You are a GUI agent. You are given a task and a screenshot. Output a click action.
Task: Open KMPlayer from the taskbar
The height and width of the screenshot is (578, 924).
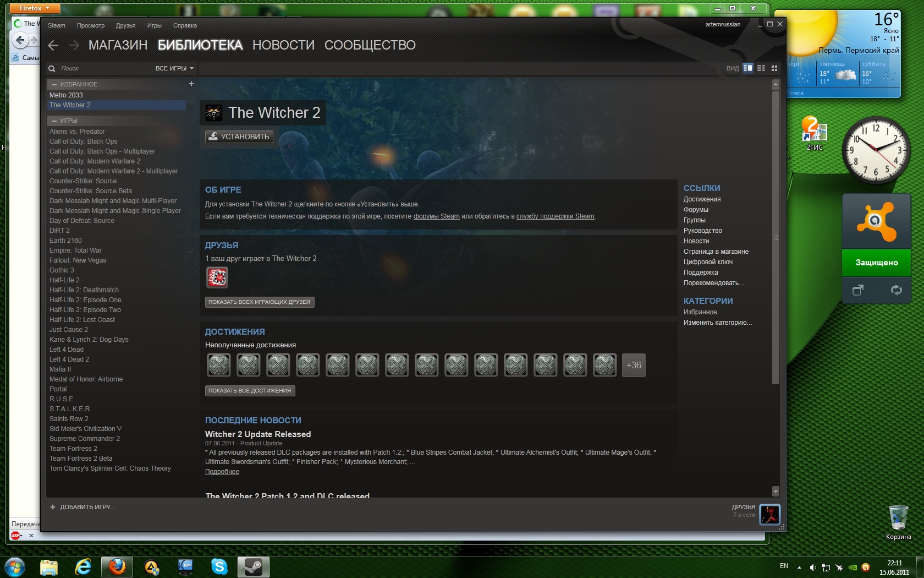point(185,567)
